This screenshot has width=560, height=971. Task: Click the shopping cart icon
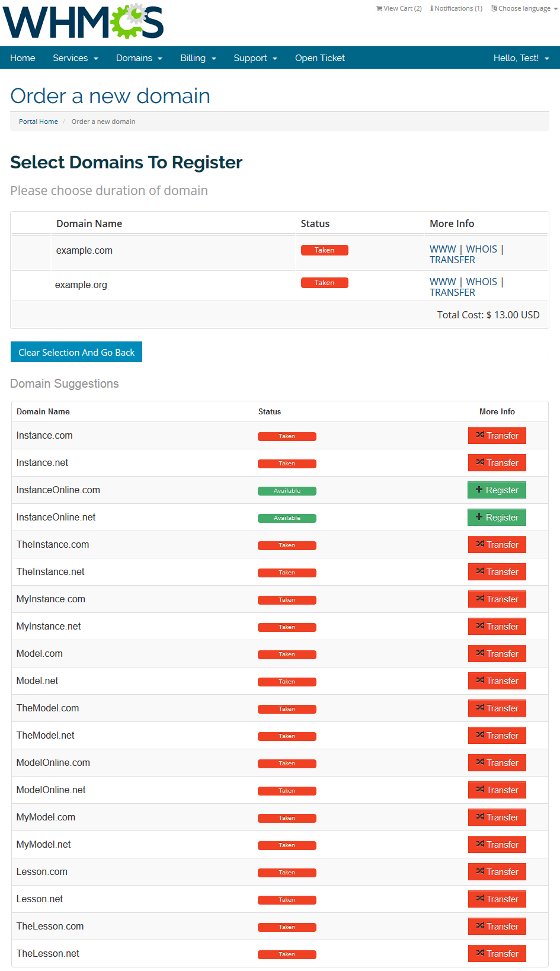(x=379, y=8)
